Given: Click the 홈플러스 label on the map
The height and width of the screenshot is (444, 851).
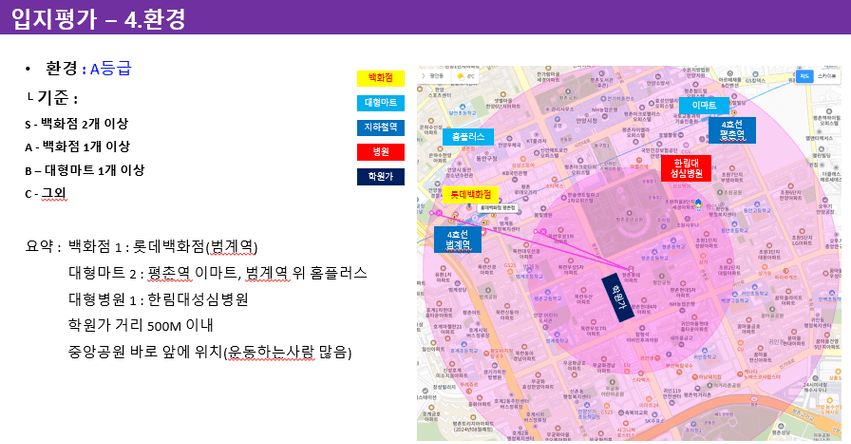Looking at the screenshot, I should 468,137.
